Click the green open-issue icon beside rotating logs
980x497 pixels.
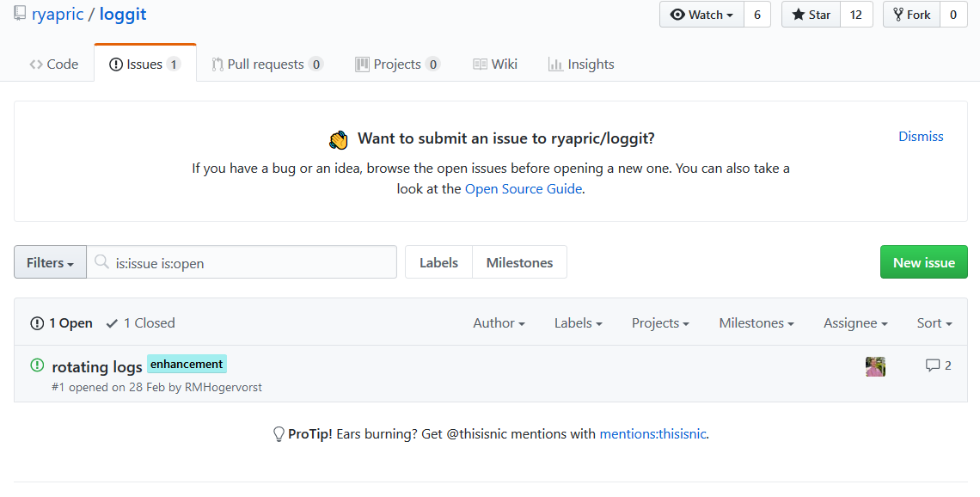(37, 365)
